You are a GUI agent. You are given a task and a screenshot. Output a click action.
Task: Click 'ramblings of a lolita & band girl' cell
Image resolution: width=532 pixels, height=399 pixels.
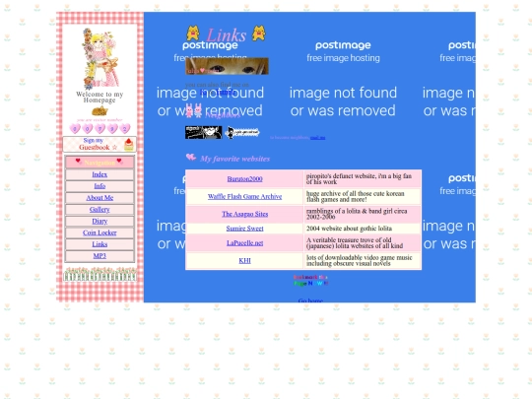click(362, 214)
